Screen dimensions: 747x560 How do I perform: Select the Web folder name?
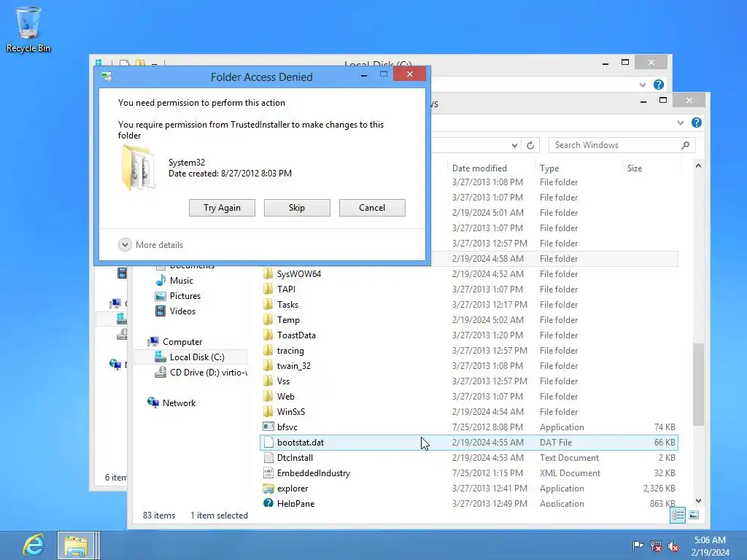pos(285,396)
